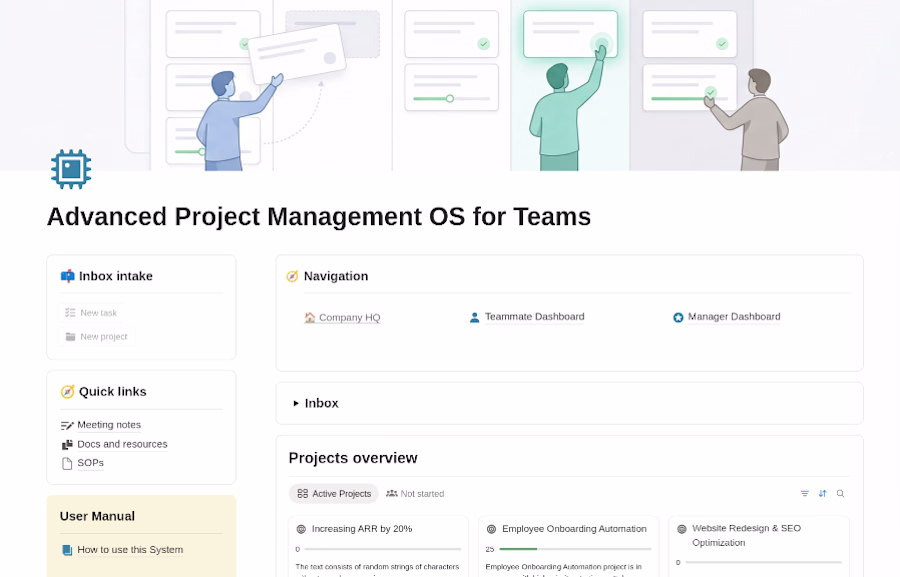Click the mailbox icon beside Inbox intake

coord(67,276)
